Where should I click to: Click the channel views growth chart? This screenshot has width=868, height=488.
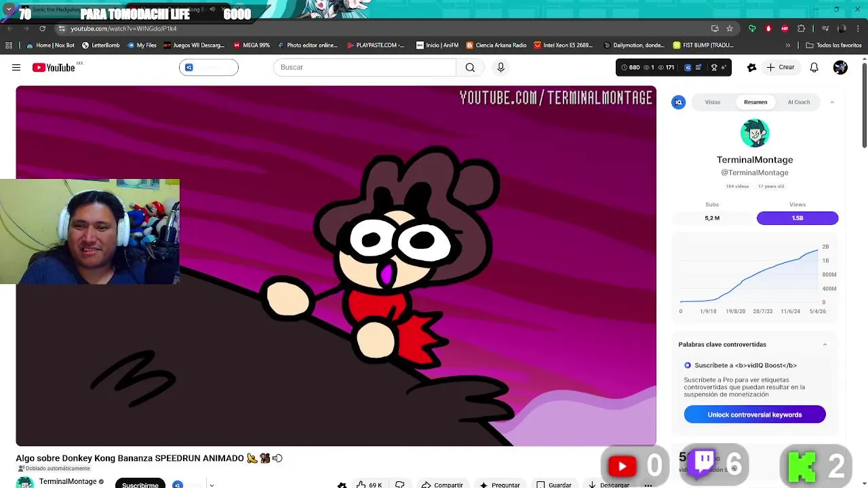pyautogui.click(x=755, y=278)
